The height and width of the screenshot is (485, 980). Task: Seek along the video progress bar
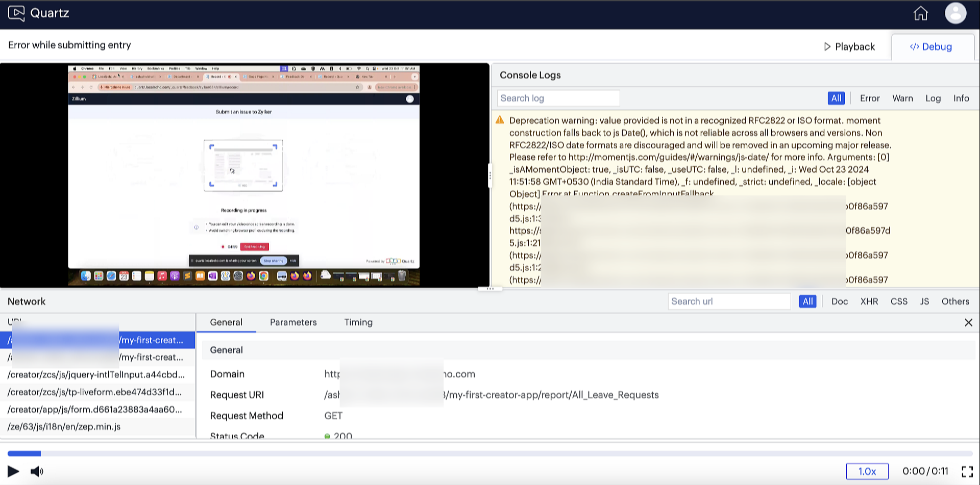click(x=490, y=453)
